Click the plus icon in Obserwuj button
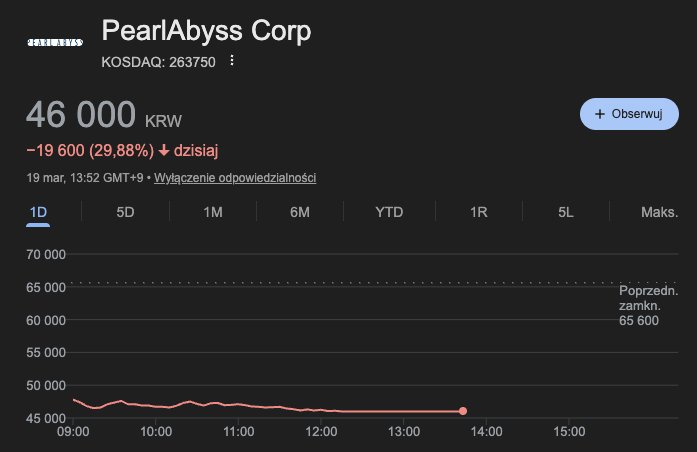 click(600, 114)
